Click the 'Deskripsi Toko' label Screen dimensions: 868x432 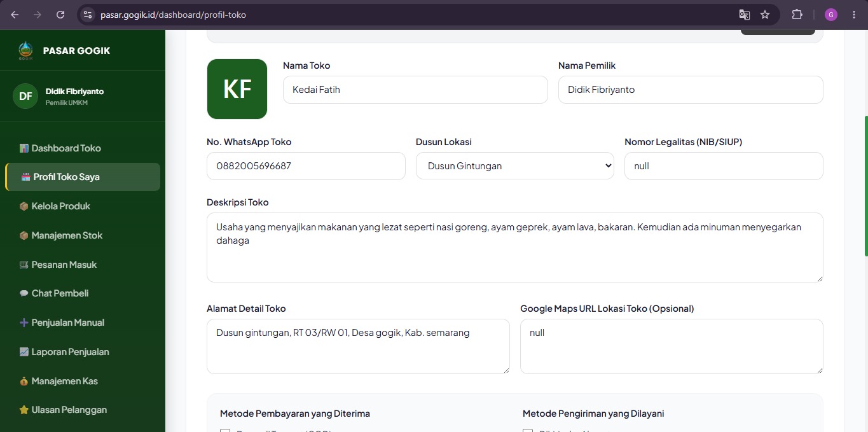238,202
